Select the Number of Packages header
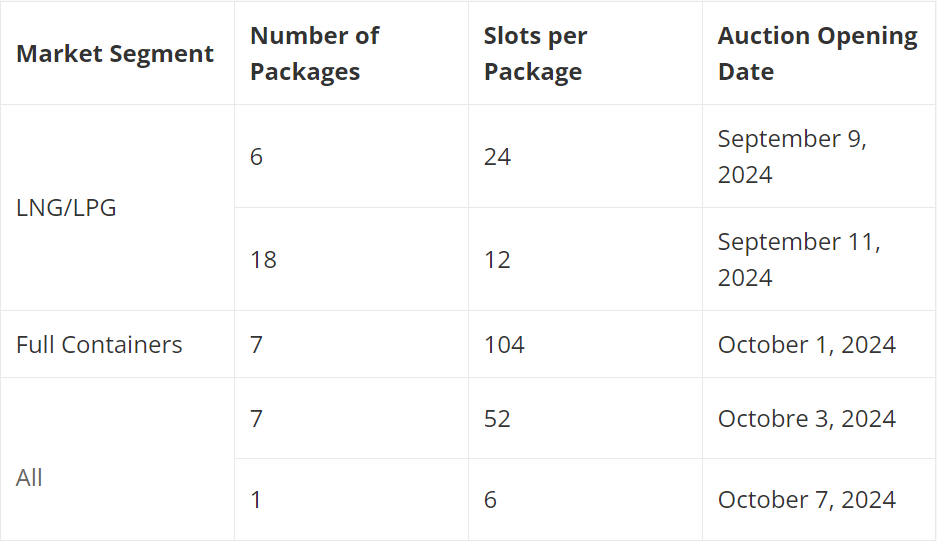 pyautogui.click(x=314, y=54)
